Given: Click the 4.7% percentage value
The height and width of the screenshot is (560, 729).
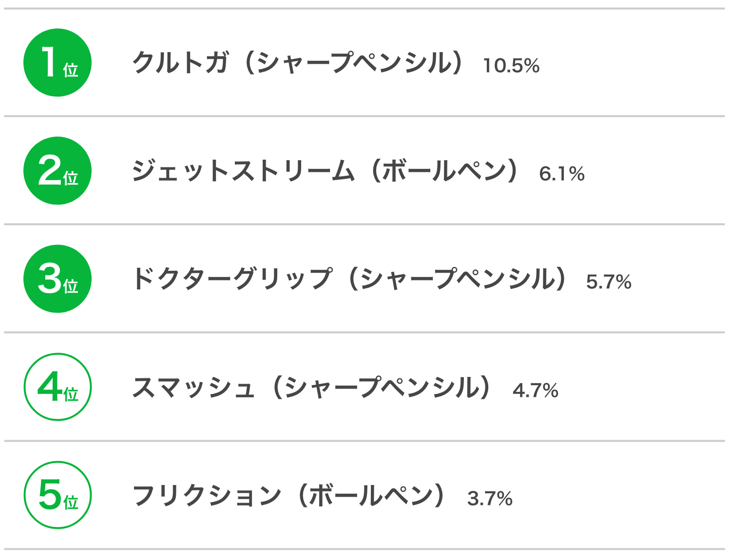Looking at the screenshot, I should tap(536, 391).
